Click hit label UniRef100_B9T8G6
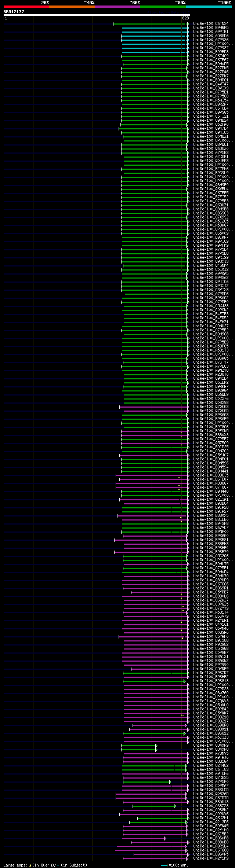The width and height of the screenshot is (235, 868). pos(211,427)
